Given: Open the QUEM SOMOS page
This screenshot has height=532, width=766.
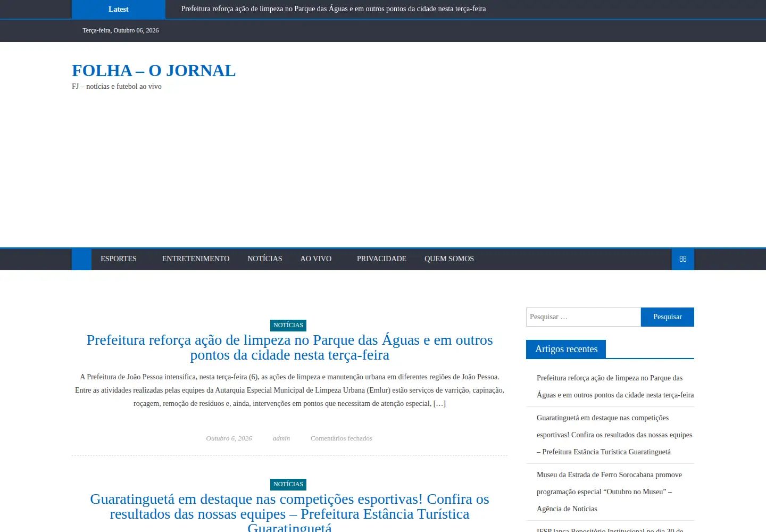Looking at the screenshot, I should 449,259.
